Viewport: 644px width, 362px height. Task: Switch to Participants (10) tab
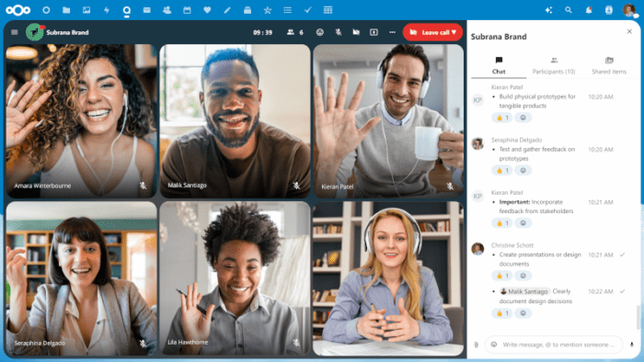554,65
